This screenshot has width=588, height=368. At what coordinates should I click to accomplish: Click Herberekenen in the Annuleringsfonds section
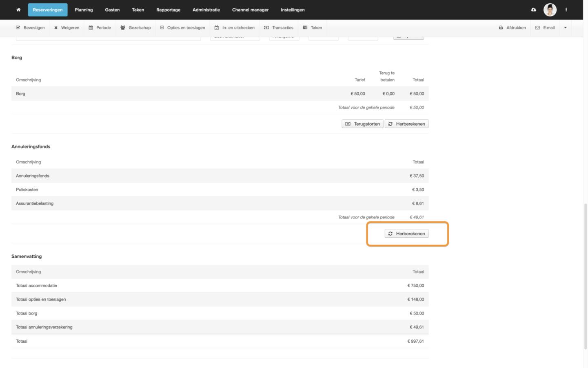pyautogui.click(x=406, y=234)
